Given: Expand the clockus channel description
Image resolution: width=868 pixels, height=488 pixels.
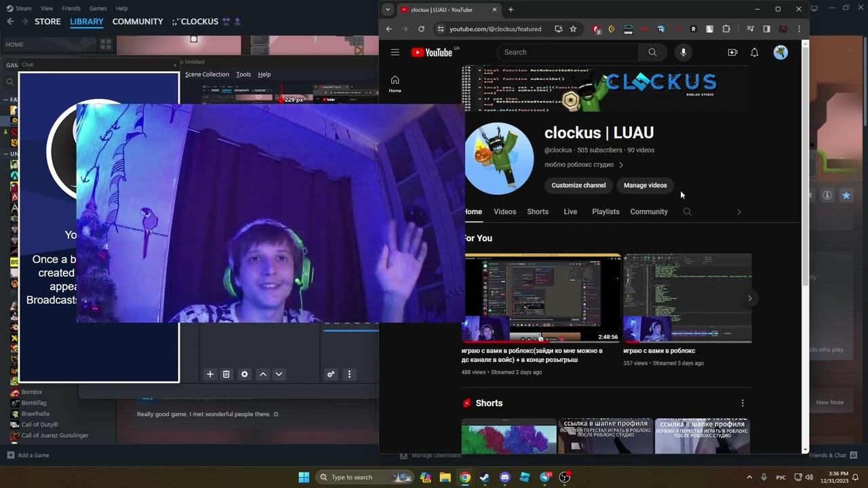Looking at the screenshot, I should click(620, 165).
